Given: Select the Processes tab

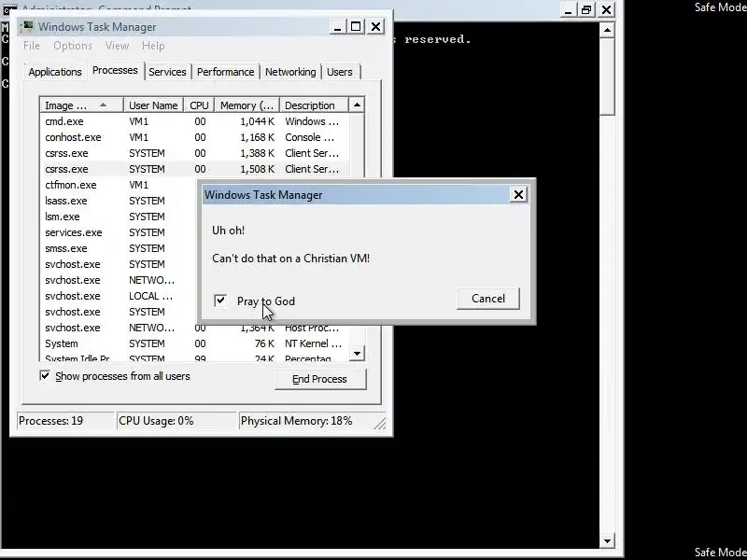Looking at the screenshot, I should pos(115,71).
